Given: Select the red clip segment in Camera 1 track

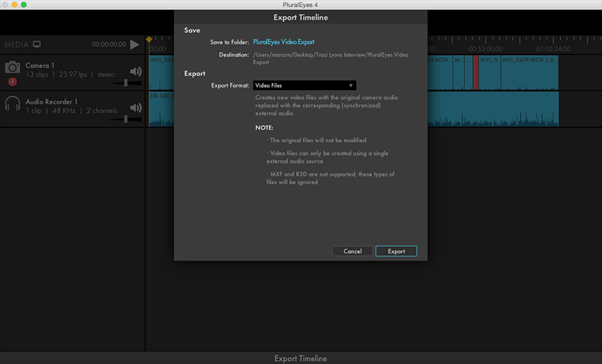Looking at the screenshot, I should [476, 72].
